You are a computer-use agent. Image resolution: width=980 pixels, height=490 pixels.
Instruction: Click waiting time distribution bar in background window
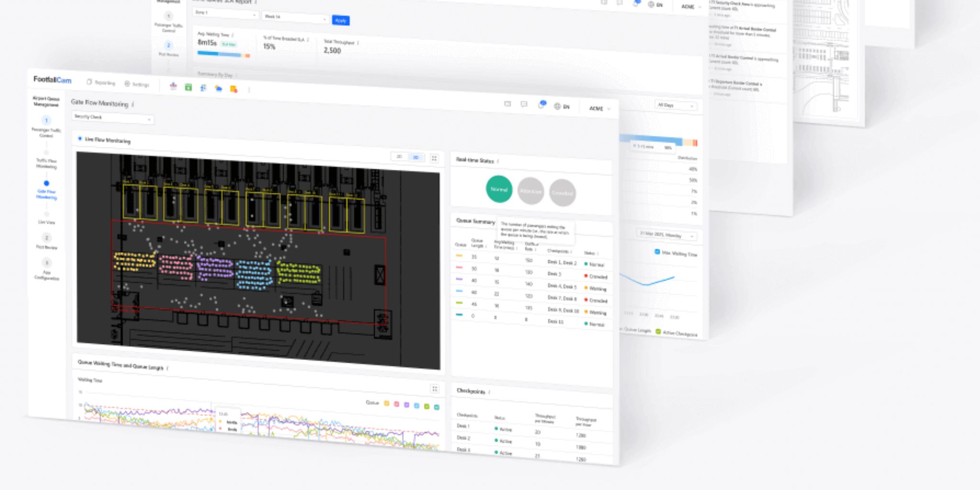click(x=658, y=140)
